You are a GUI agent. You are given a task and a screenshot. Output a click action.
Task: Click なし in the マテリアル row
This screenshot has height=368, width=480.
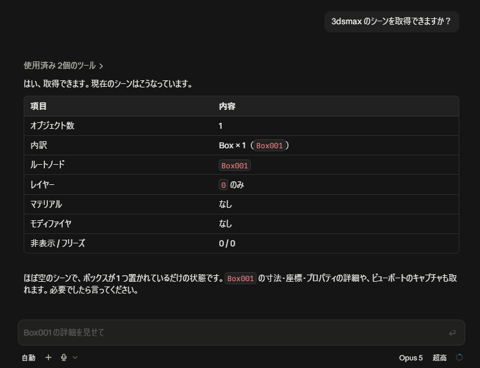pyautogui.click(x=225, y=204)
